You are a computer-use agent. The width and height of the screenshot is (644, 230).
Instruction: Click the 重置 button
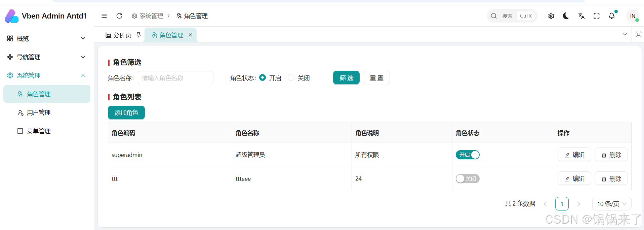coord(376,78)
